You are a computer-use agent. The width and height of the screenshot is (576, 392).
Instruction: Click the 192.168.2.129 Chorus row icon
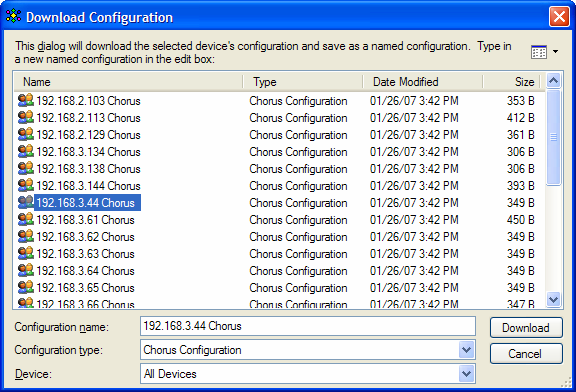pos(26,134)
